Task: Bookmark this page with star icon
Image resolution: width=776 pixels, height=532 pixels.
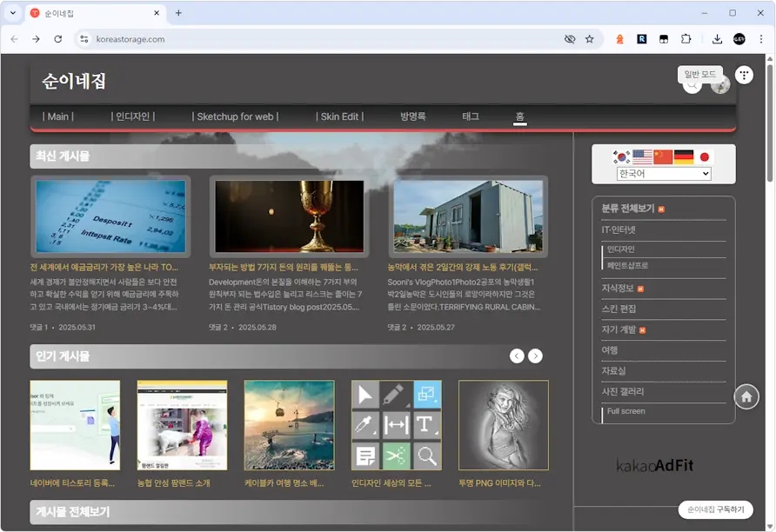Action: [590, 39]
